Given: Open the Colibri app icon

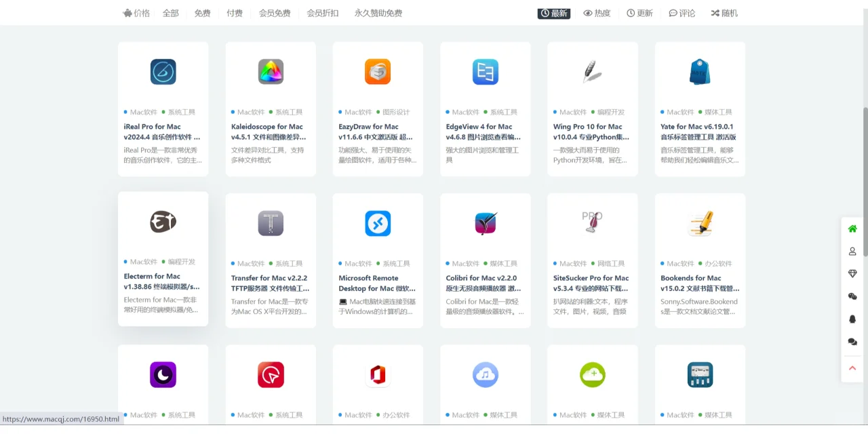Looking at the screenshot, I should [486, 223].
